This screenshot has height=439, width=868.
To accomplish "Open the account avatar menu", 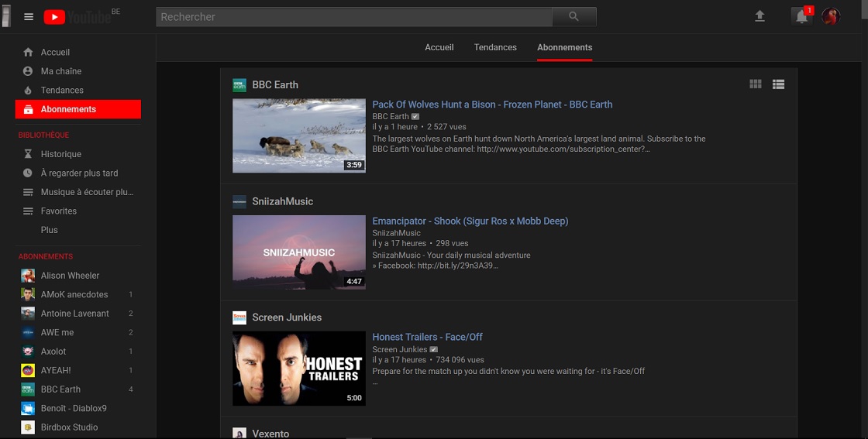I will (x=831, y=16).
